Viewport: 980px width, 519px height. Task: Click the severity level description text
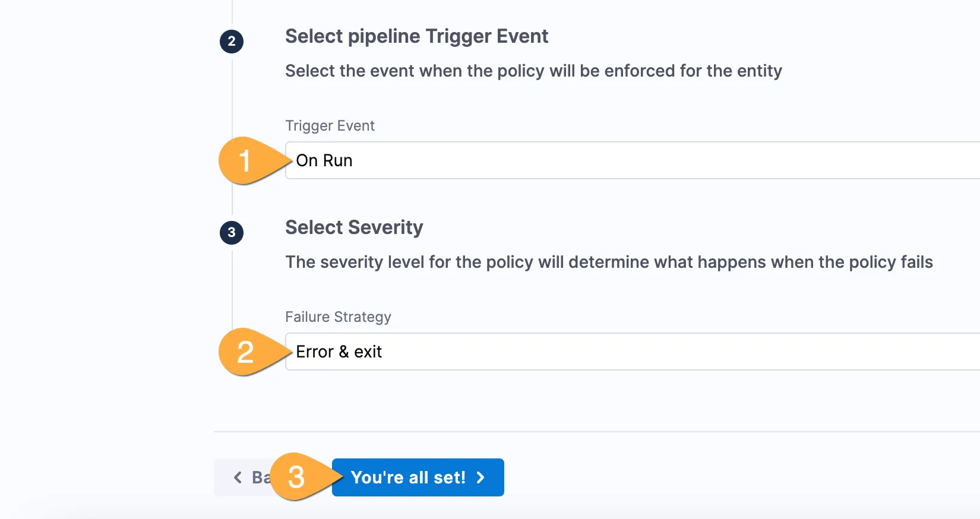pos(609,262)
